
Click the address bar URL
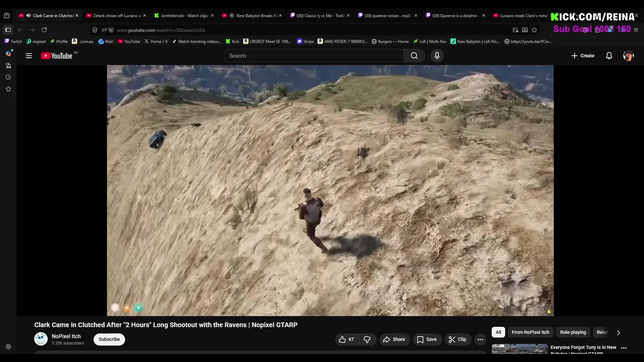pyautogui.click(x=161, y=30)
